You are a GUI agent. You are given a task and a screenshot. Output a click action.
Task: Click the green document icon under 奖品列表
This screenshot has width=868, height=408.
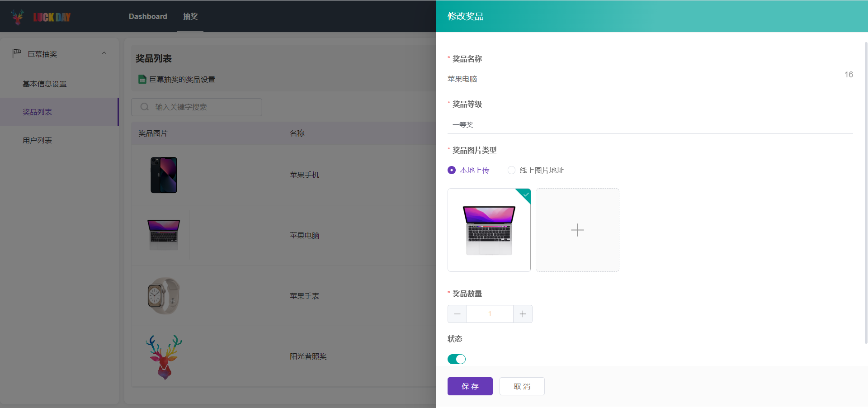coord(142,79)
